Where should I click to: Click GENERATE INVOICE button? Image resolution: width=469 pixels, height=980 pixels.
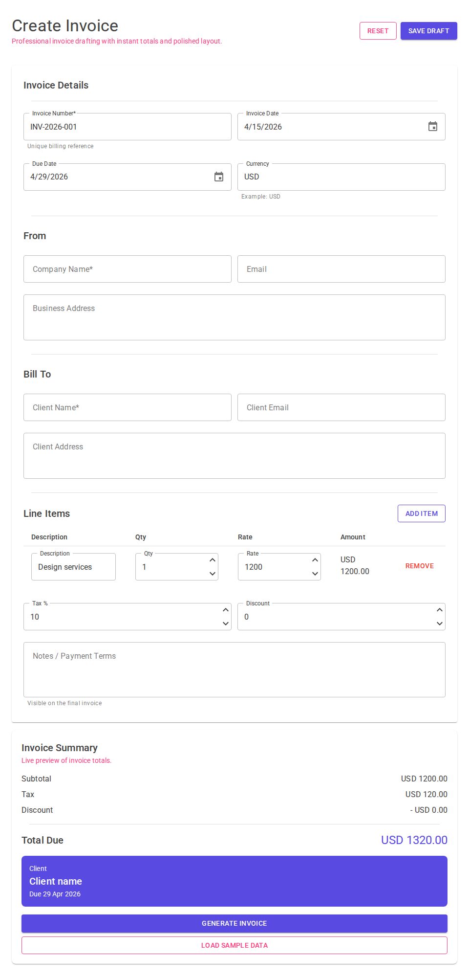point(234,923)
